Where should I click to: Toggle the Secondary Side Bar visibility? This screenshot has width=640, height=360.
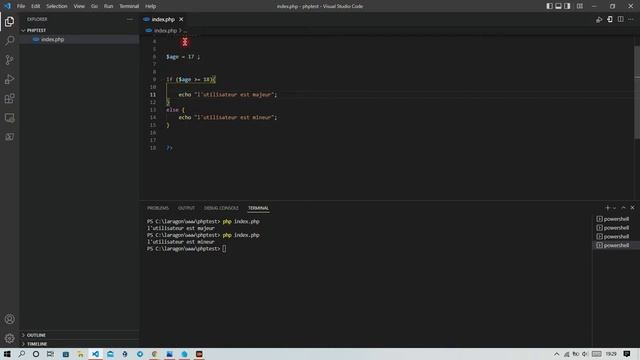[567, 6]
